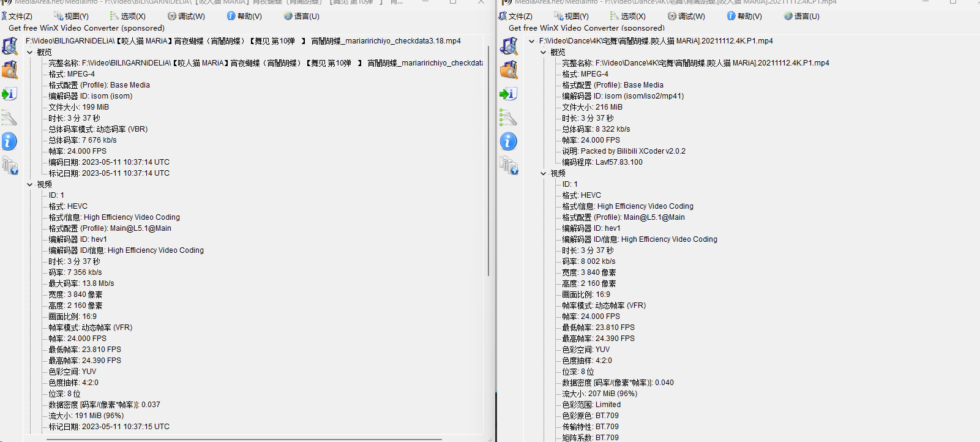Collapse the 视频 section in right window
This screenshot has width=980, height=442.
(543, 173)
